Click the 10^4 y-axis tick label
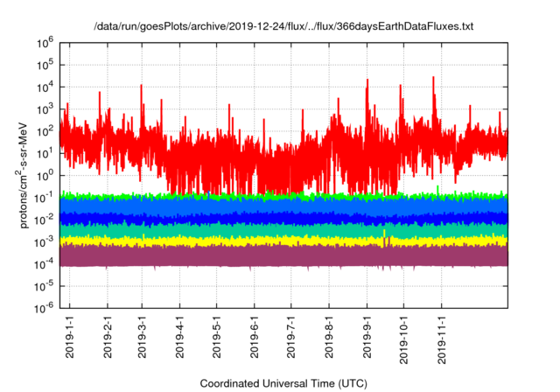The width and height of the screenshot is (560, 392). [45, 87]
